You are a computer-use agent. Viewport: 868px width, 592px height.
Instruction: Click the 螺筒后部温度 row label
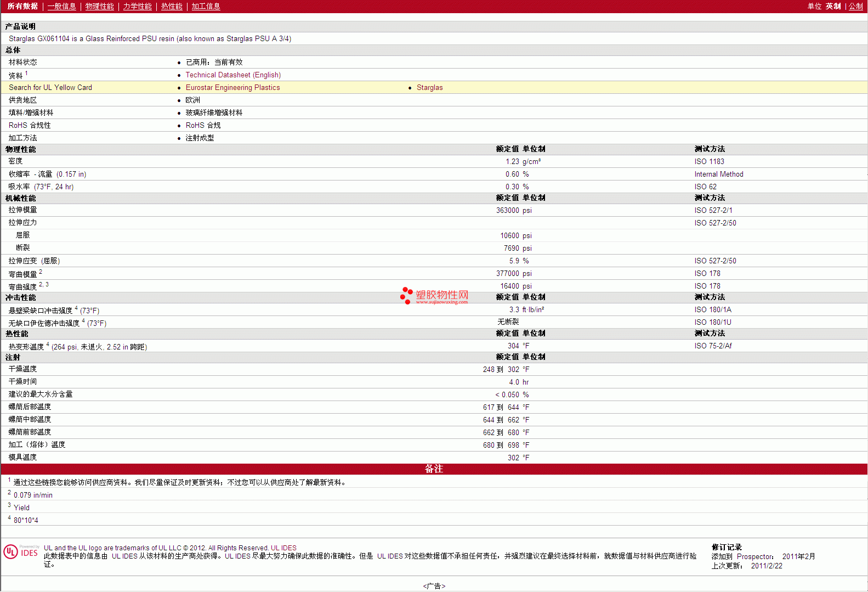click(30, 407)
